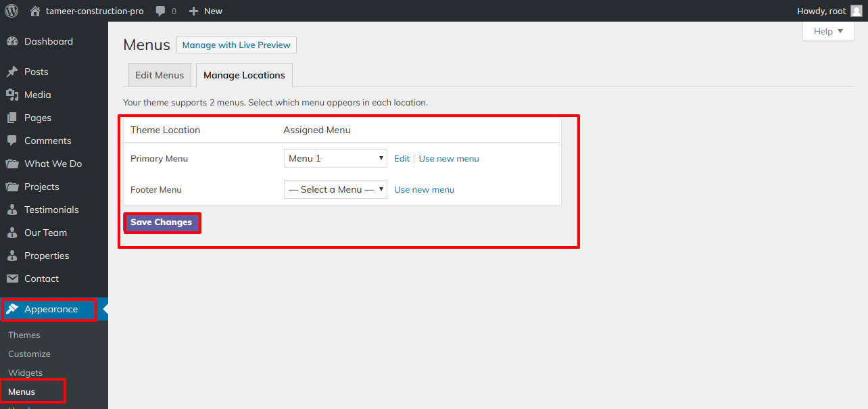Screen dimensions: 868x409
Task: Click the Theme Location column header
Action: (x=165, y=130)
